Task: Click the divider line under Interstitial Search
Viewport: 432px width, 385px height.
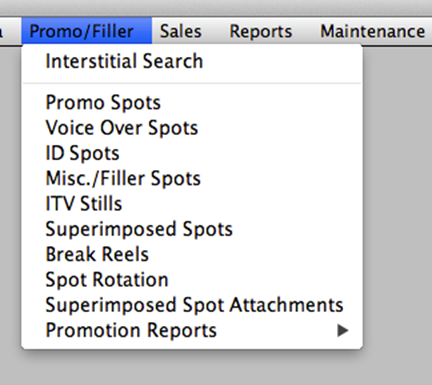Action: point(192,83)
